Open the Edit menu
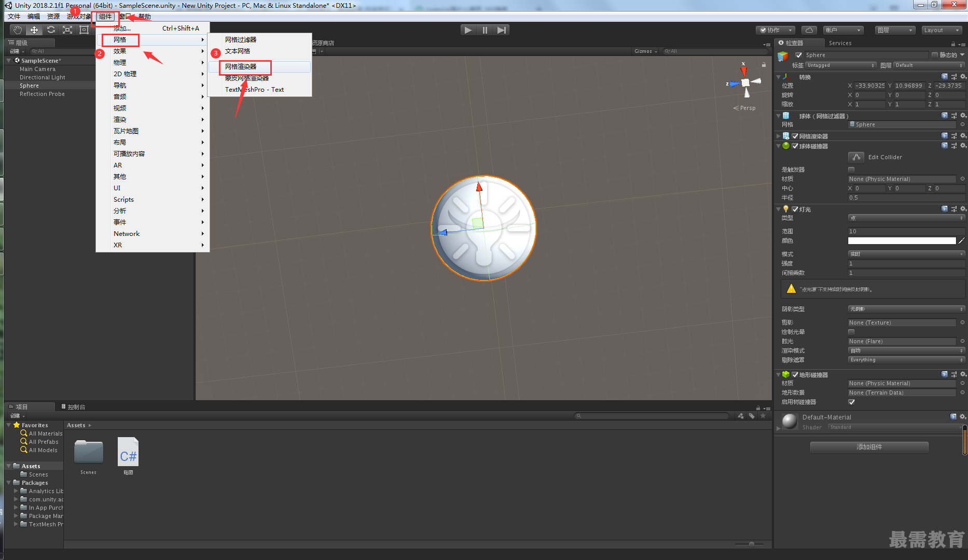968x560 pixels. click(x=34, y=17)
